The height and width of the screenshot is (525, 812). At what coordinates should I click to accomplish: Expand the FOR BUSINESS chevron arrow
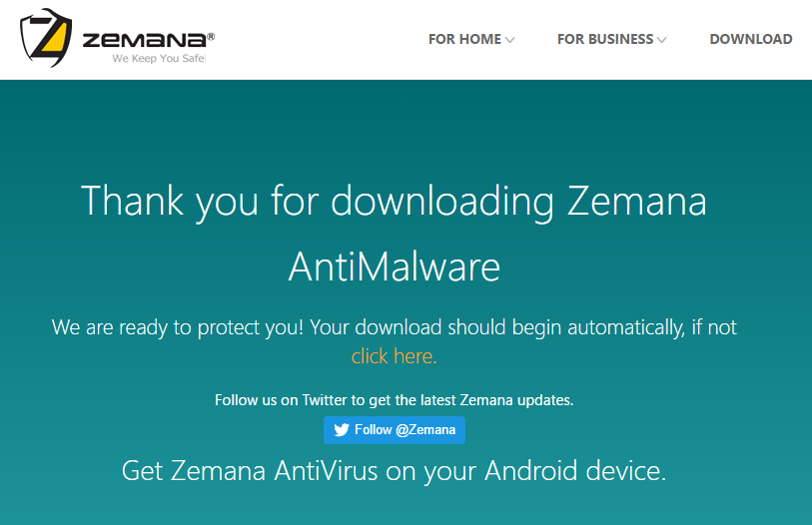[661, 40]
